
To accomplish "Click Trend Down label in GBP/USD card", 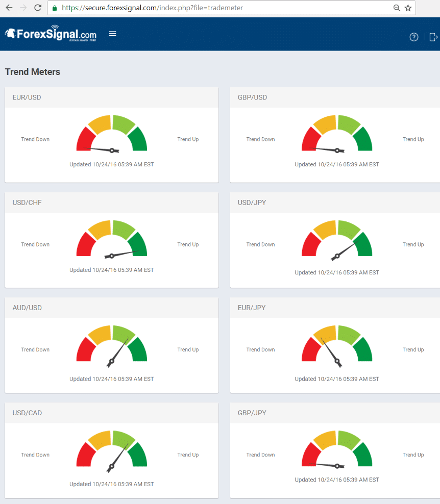I will coord(260,139).
